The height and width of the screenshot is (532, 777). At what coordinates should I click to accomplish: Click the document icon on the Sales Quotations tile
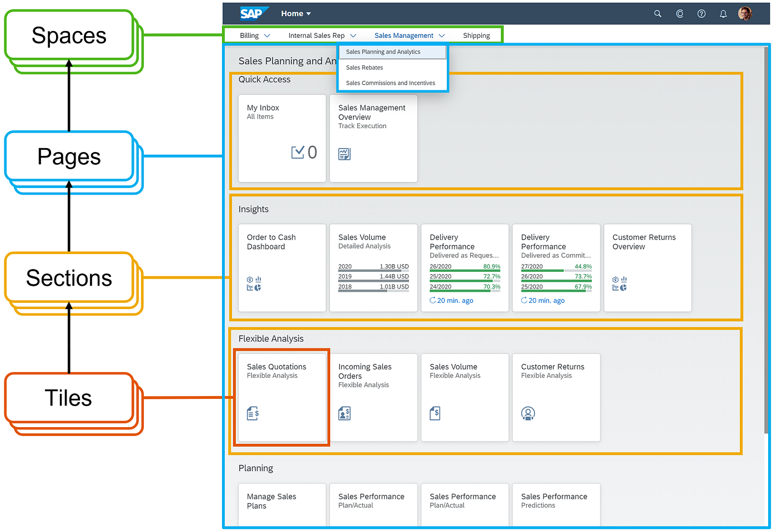(x=253, y=413)
